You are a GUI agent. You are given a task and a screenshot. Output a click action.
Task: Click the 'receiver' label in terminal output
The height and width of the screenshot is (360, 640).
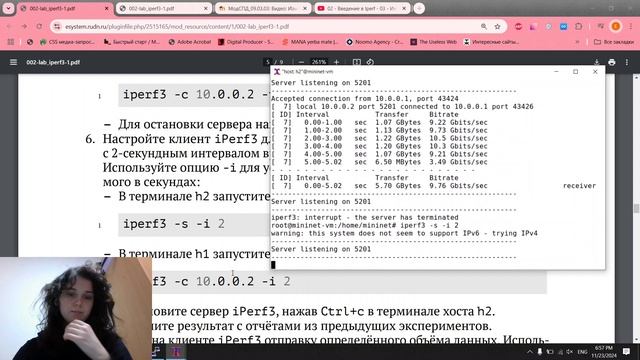click(579, 186)
